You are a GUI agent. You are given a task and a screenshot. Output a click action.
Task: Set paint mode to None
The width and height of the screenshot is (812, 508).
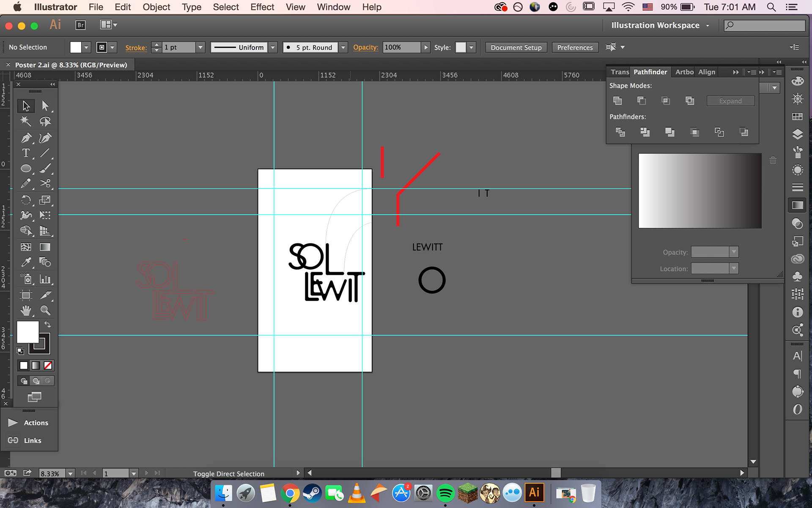[x=48, y=365]
